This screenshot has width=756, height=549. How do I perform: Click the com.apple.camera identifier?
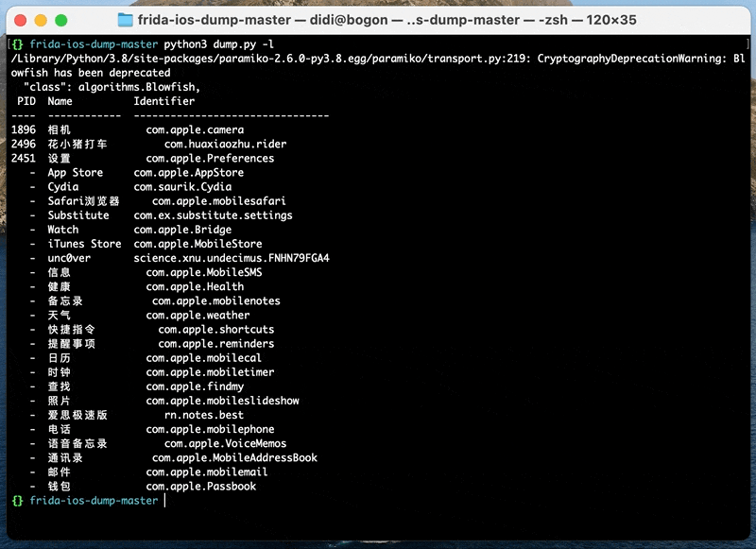point(195,129)
